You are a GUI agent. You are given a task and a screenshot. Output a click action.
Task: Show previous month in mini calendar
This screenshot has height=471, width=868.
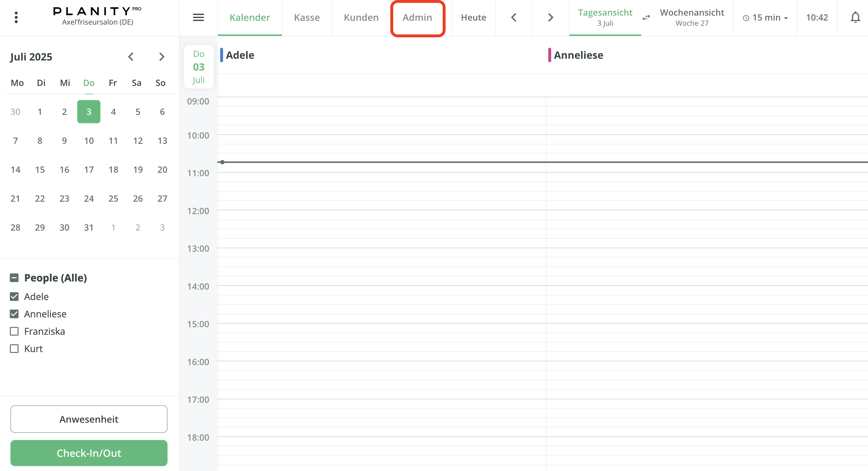tap(131, 57)
